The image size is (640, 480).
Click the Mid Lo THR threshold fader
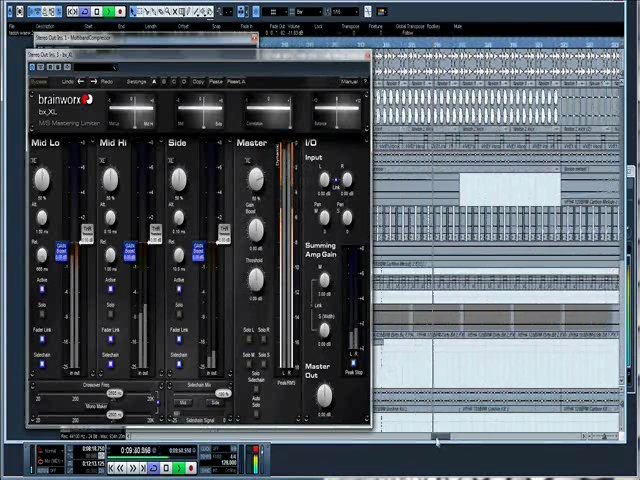87,234
